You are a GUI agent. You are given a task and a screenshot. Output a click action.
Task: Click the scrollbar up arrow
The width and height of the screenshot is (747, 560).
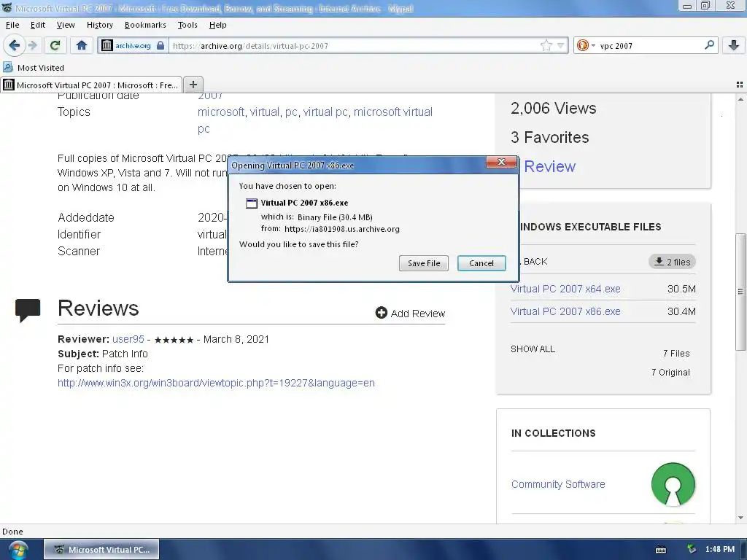point(740,99)
